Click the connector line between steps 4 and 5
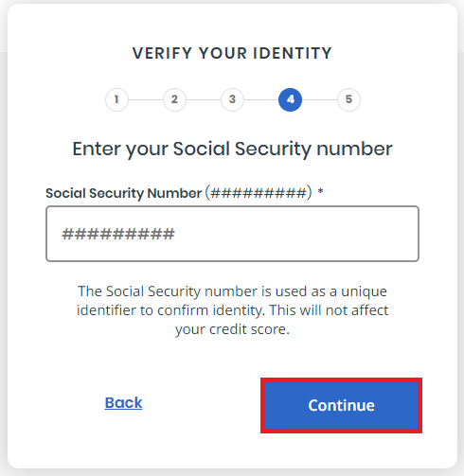 point(319,99)
